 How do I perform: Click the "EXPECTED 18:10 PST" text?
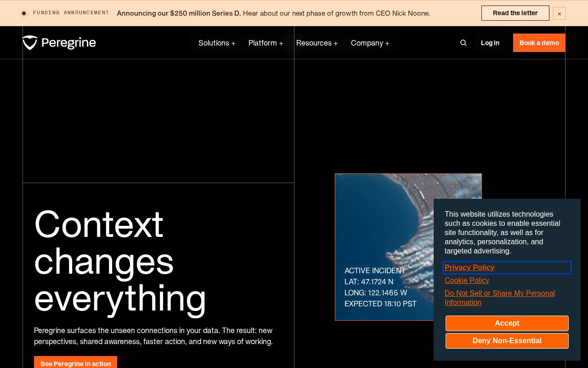coord(380,304)
